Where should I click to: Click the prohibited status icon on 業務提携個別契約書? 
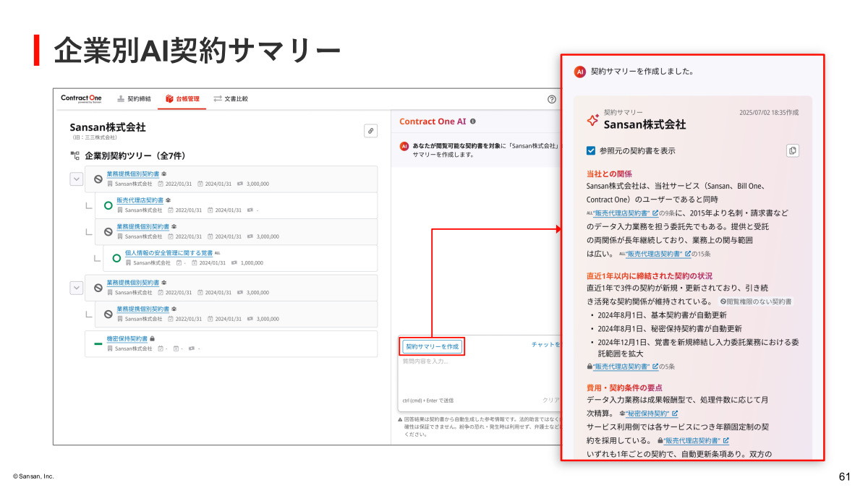[x=98, y=179]
